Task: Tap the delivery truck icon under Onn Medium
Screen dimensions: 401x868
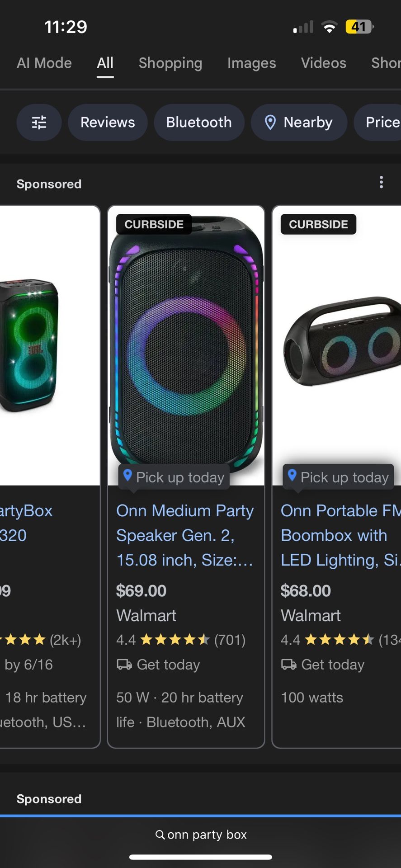Action: 124,665
